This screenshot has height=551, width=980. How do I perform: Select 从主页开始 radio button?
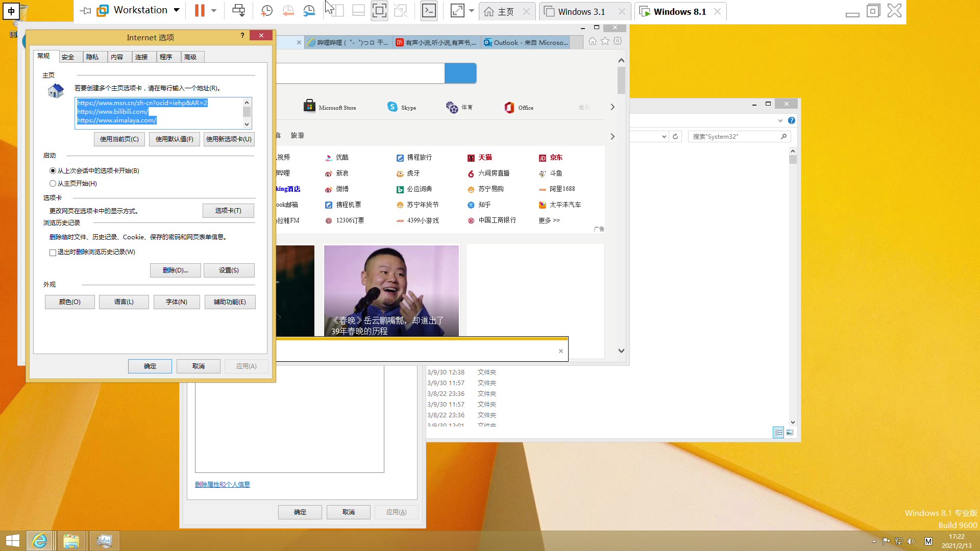[x=53, y=184]
